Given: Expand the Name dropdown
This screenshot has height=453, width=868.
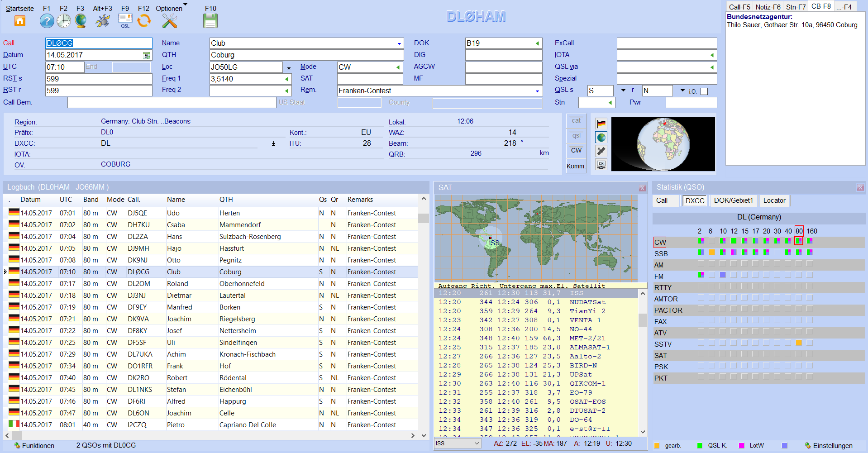Looking at the screenshot, I should pos(399,44).
